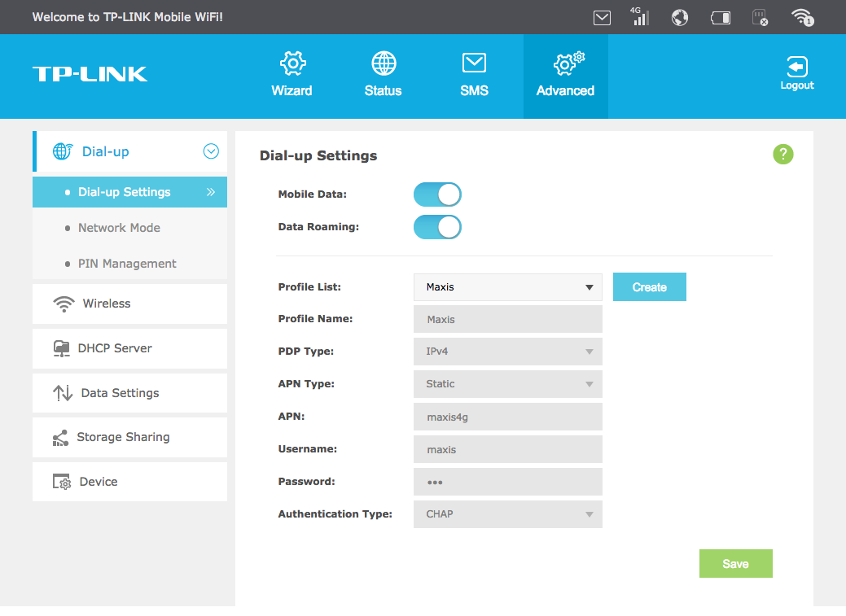Click the envelope message icon in status bar
This screenshot has width=846, height=616.
coord(602,17)
